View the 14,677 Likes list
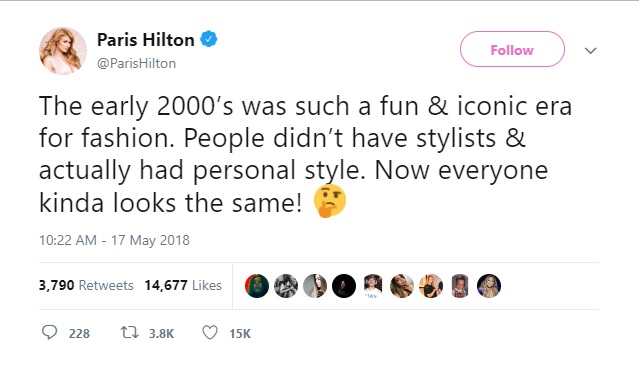The width and height of the screenshot is (639, 373). (x=183, y=285)
